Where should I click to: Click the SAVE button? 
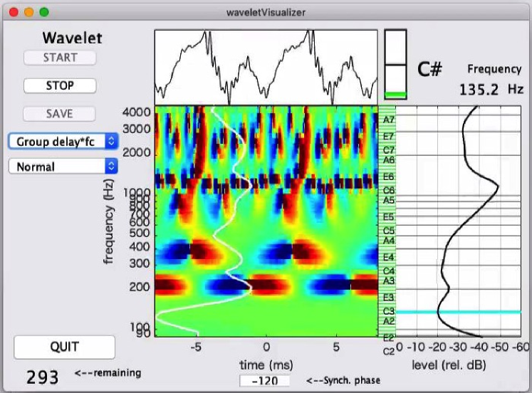tap(60, 113)
